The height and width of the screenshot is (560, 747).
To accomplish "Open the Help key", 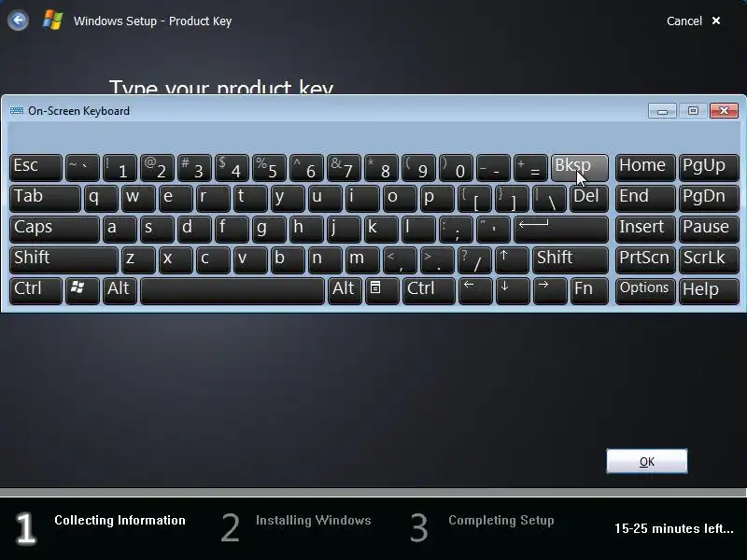I will click(x=709, y=291).
